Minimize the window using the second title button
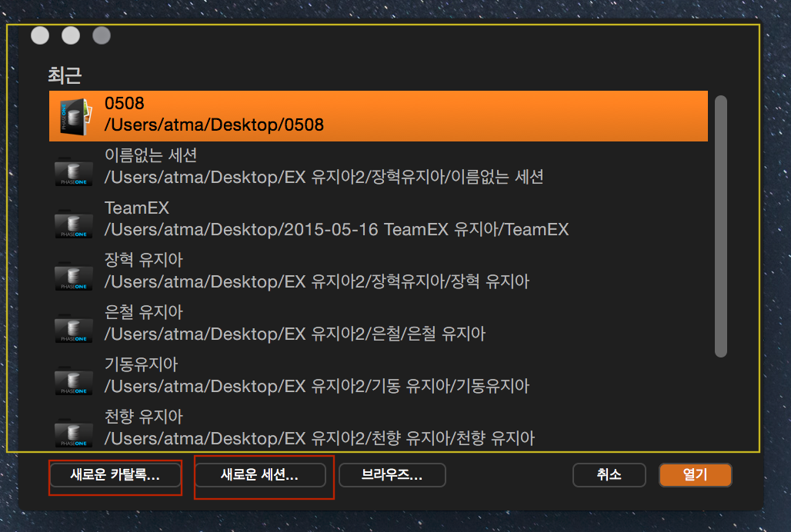791x532 pixels. point(71,35)
